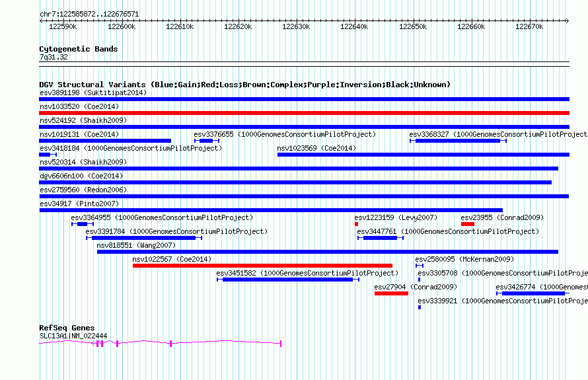Image resolution: width=588 pixels, height=380 pixels.
Task: Open esv3451582 variant label
Action: point(307,273)
